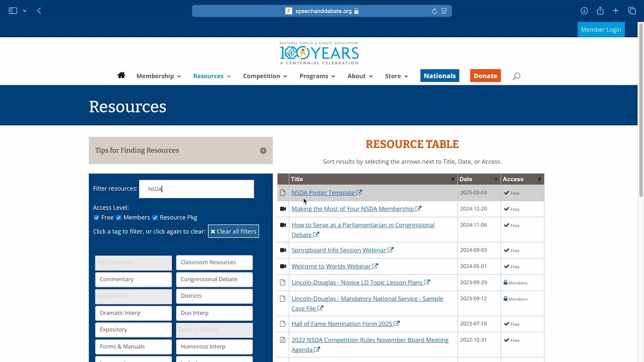Go back in Safari

click(x=39, y=11)
